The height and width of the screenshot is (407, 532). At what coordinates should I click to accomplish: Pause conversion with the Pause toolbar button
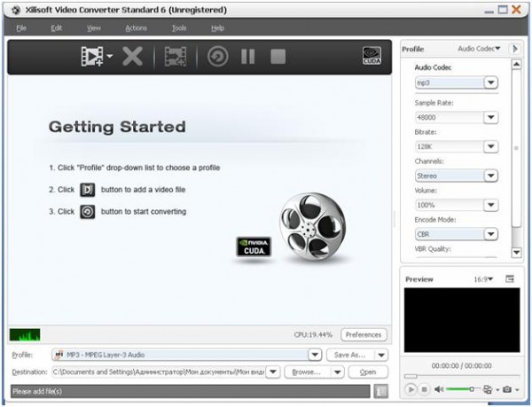click(248, 56)
